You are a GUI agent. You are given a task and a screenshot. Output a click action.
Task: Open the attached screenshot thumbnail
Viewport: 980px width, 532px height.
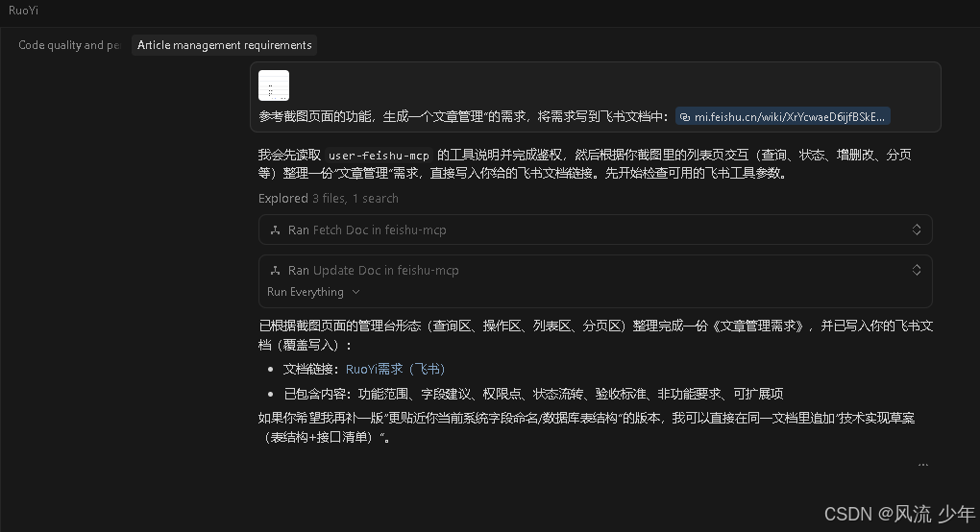click(274, 85)
